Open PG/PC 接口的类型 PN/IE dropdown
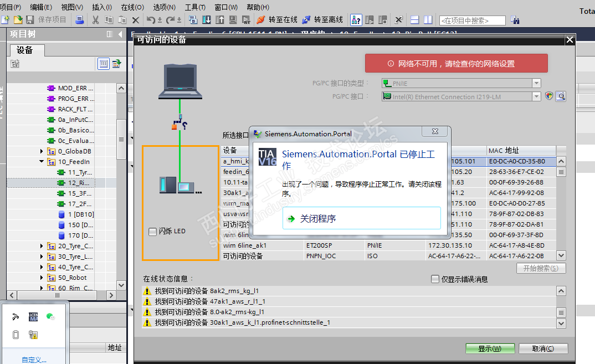This screenshot has width=595, height=364. click(x=536, y=83)
